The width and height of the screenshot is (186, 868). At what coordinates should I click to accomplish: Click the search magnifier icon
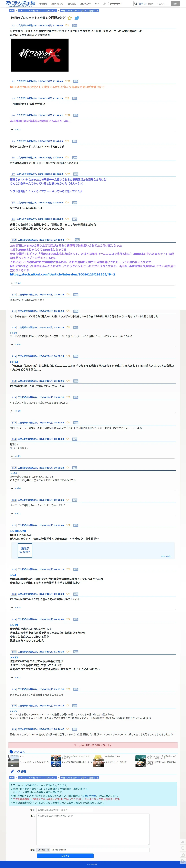(135, 4)
